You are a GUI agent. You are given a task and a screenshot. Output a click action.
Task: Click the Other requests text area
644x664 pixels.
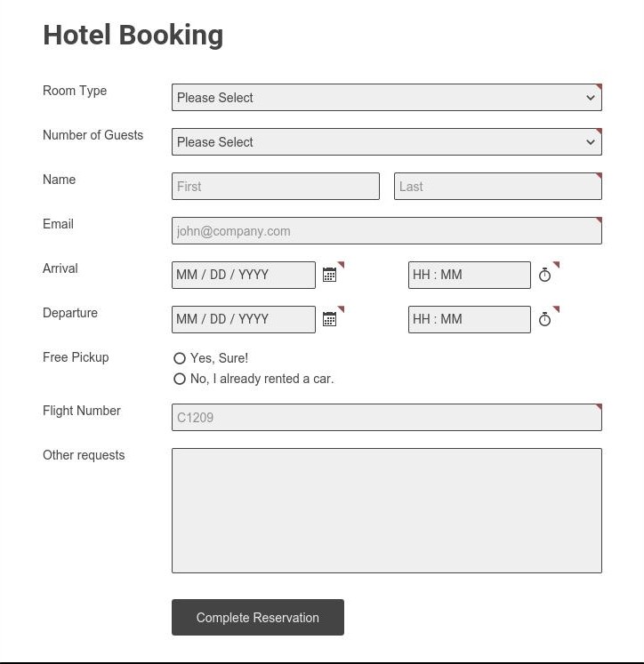(x=386, y=510)
